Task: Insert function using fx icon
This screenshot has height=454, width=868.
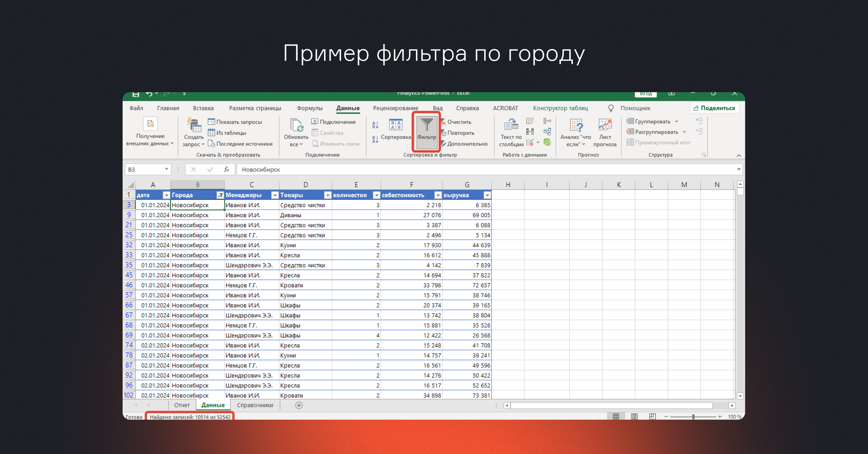Action: tap(226, 170)
